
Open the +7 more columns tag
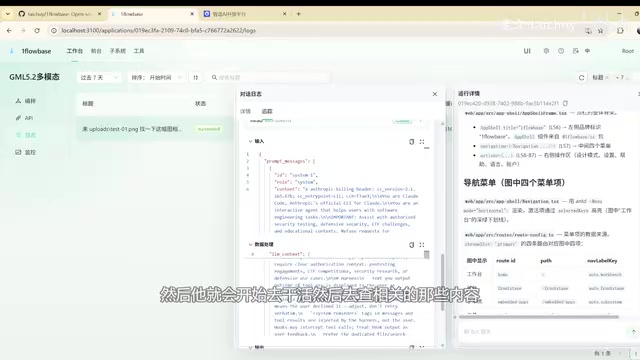(621, 78)
